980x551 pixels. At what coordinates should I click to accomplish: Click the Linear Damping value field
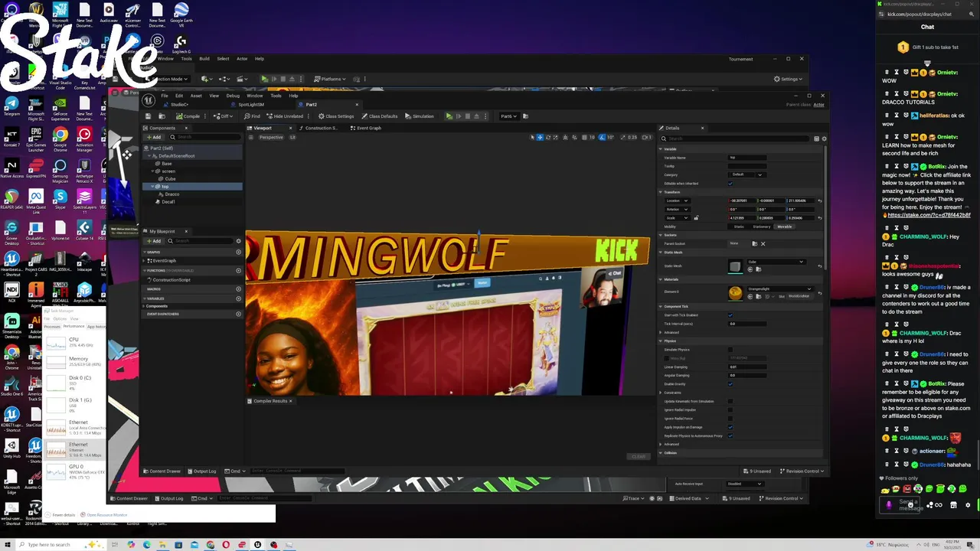(747, 367)
